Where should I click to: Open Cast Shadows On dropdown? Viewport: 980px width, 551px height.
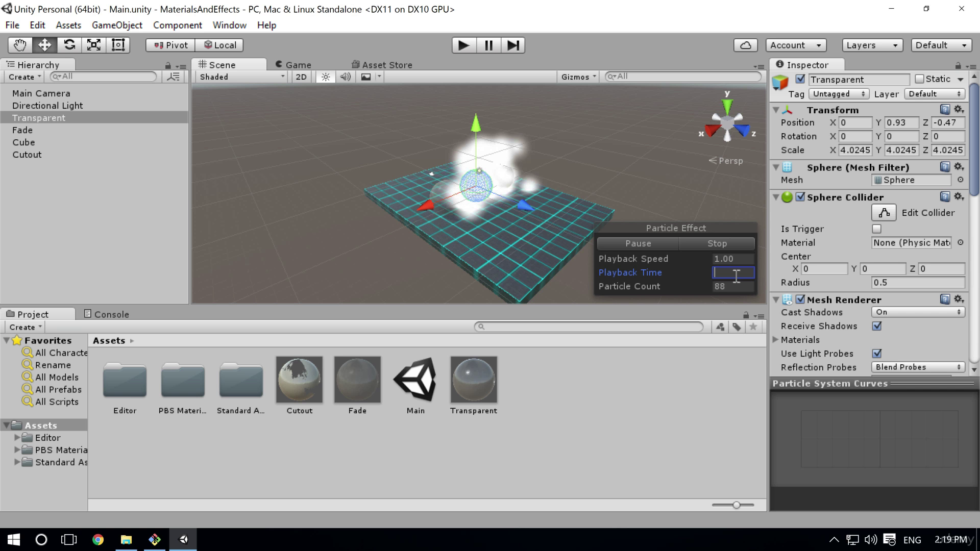click(918, 312)
